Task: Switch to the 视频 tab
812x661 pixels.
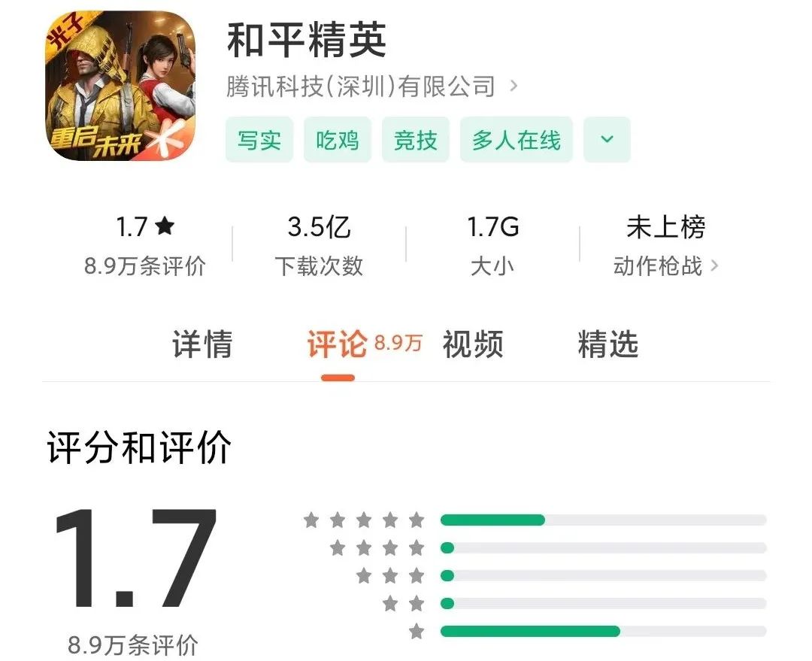Action: click(472, 344)
